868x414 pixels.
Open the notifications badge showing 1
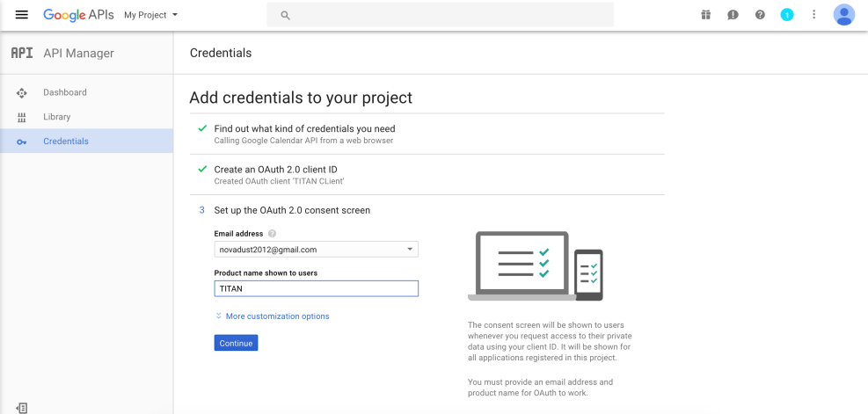click(x=786, y=15)
